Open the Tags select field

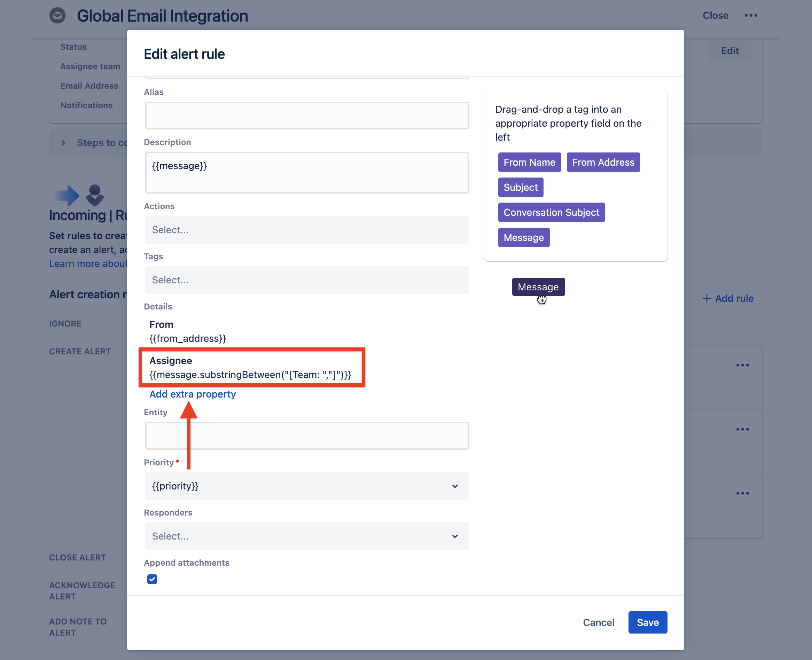click(x=306, y=280)
